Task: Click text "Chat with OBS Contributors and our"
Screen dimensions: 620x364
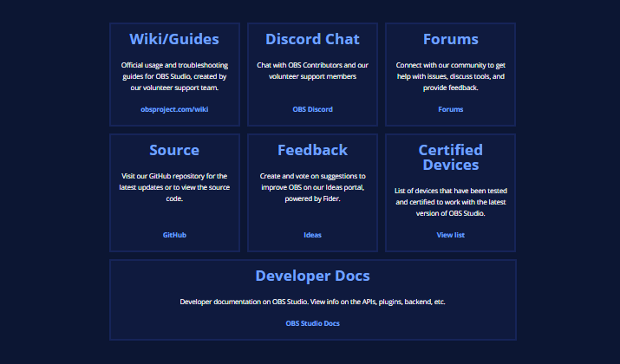Action: (x=312, y=65)
